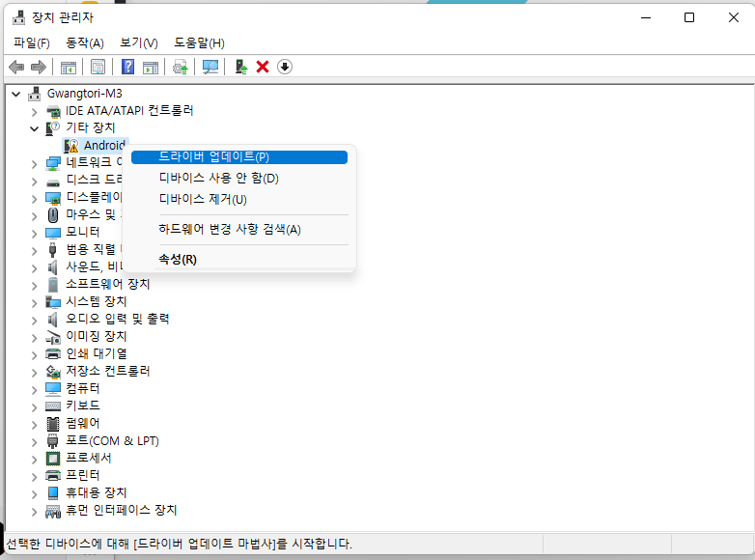Click the Update driver toolbar icon
This screenshot has width=755, height=560.
(x=181, y=67)
